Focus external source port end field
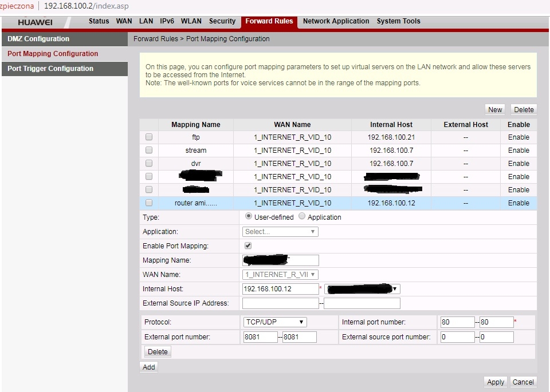This screenshot has width=550, height=392. (497, 337)
